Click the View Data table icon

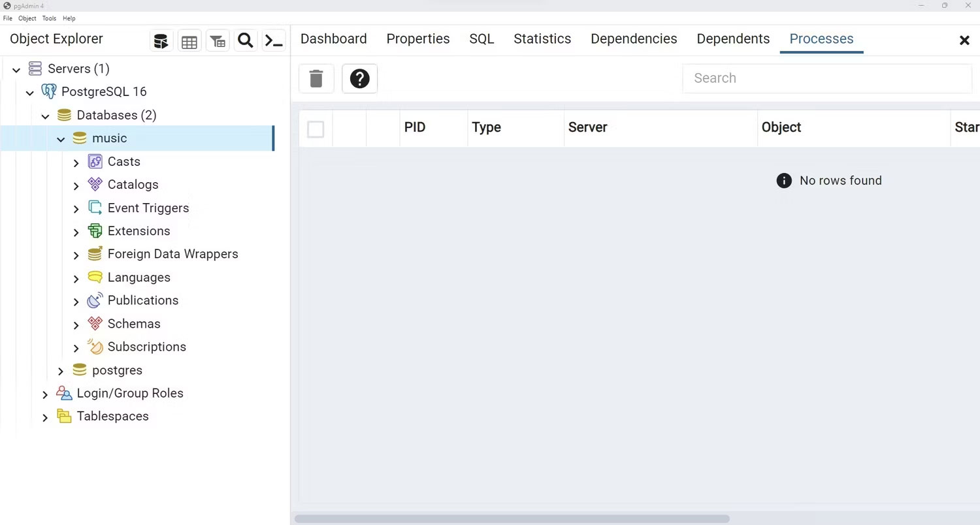tap(189, 42)
